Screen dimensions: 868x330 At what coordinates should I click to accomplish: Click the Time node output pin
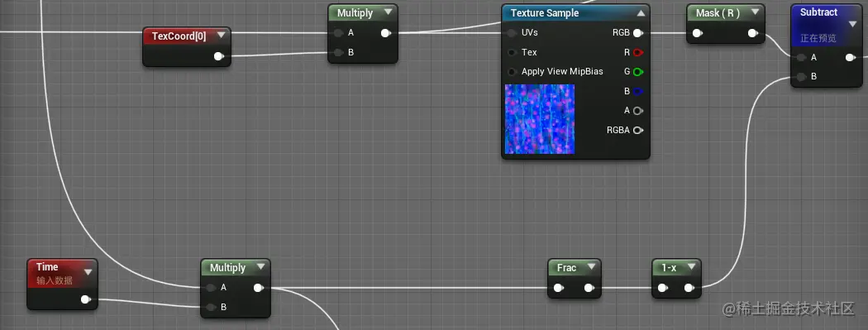tap(85, 299)
